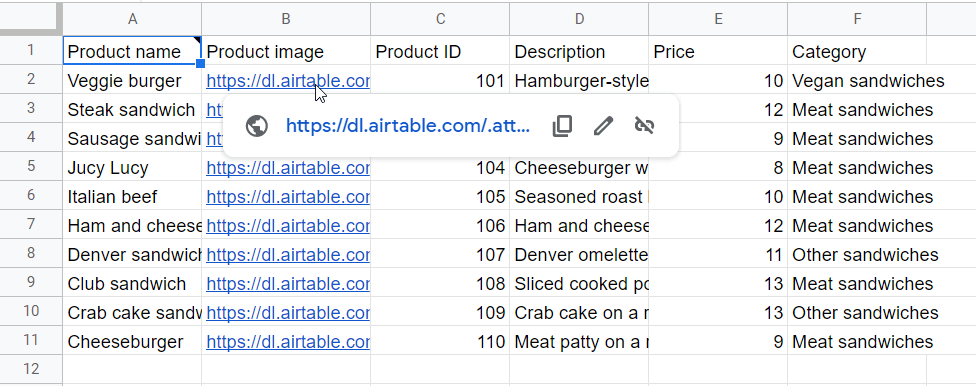Open Cheeseburger product image link
The height and width of the screenshot is (386, 976).
[288, 342]
